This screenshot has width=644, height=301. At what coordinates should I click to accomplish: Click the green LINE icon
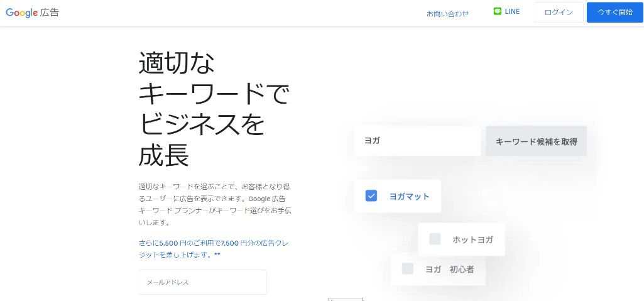click(x=498, y=11)
